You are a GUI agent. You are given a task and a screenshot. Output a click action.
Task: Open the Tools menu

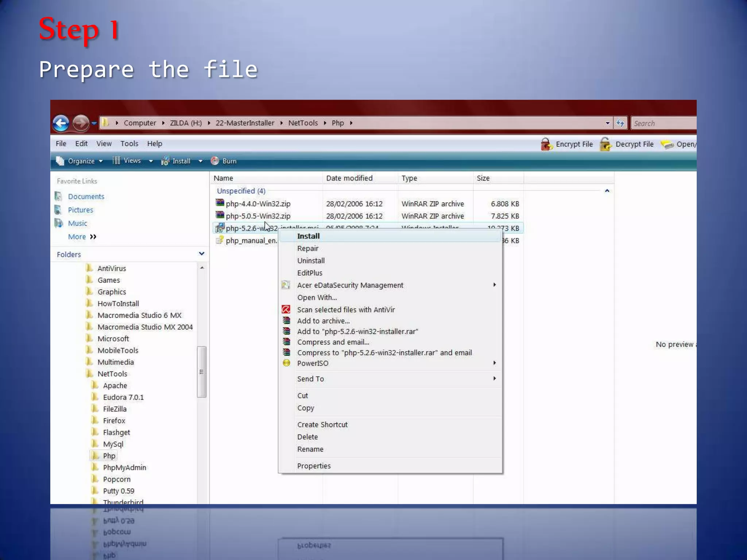click(129, 144)
